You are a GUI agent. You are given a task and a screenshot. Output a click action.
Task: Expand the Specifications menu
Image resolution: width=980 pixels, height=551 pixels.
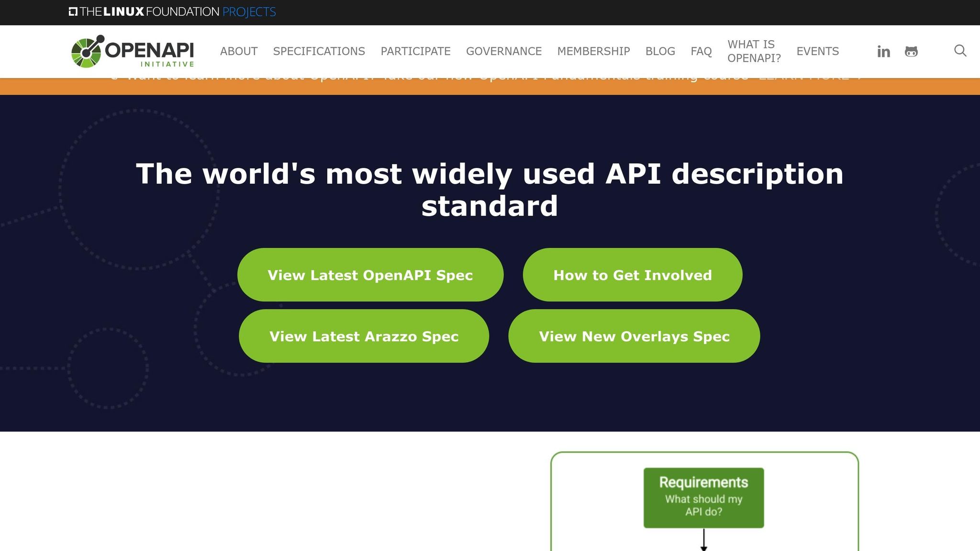pos(319,51)
